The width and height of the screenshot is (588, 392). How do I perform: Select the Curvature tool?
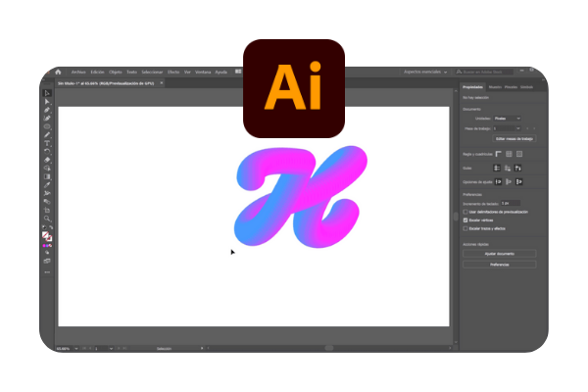coord(47,119)
